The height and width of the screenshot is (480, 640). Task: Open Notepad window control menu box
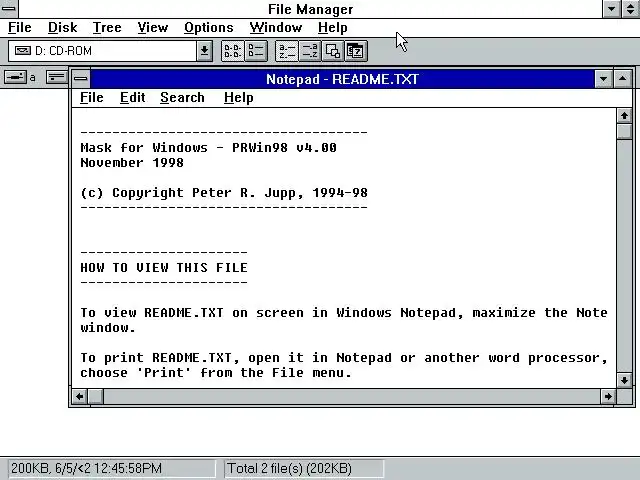(x=81, y=79)
